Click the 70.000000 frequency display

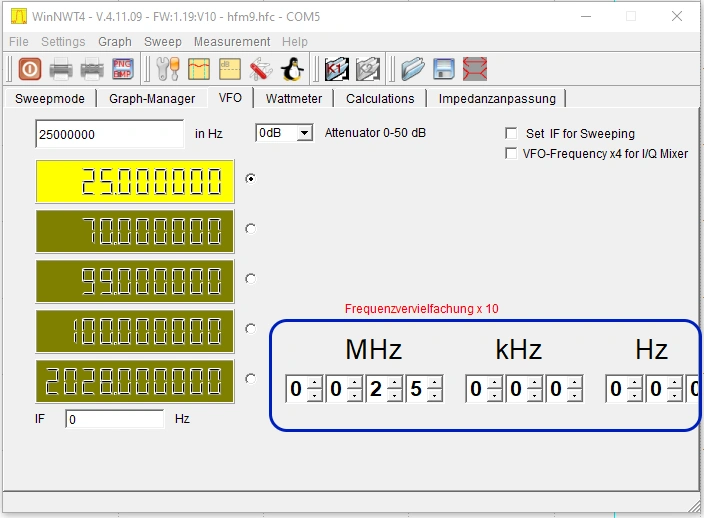tap(135, 231)
